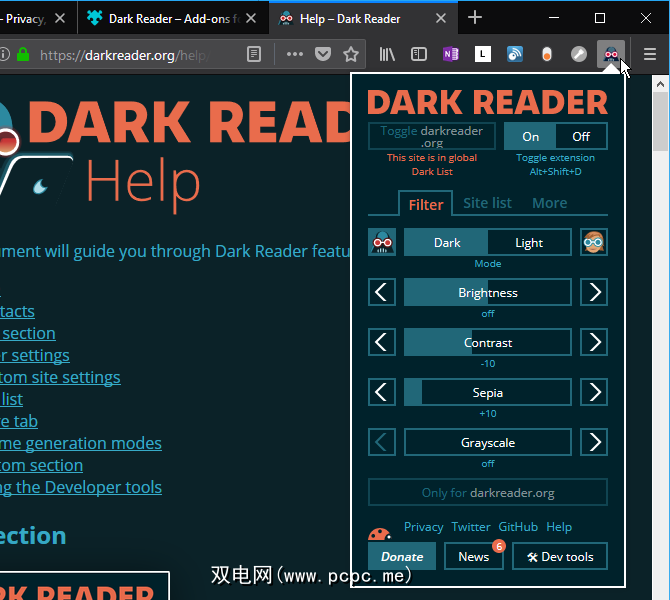The width and height of the screenshot is (670, 600).
Task: Open the GitHub link
Action: click(518, 527)
